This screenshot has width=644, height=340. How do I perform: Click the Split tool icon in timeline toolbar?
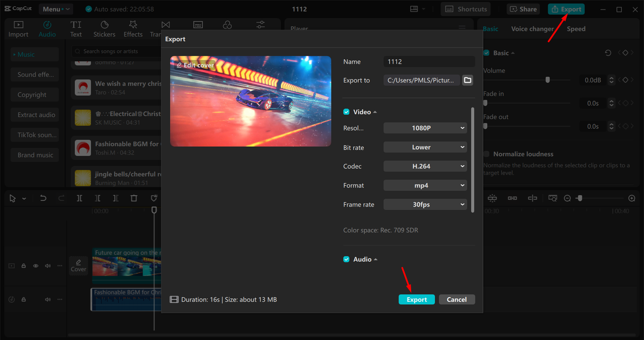(79, 198)
